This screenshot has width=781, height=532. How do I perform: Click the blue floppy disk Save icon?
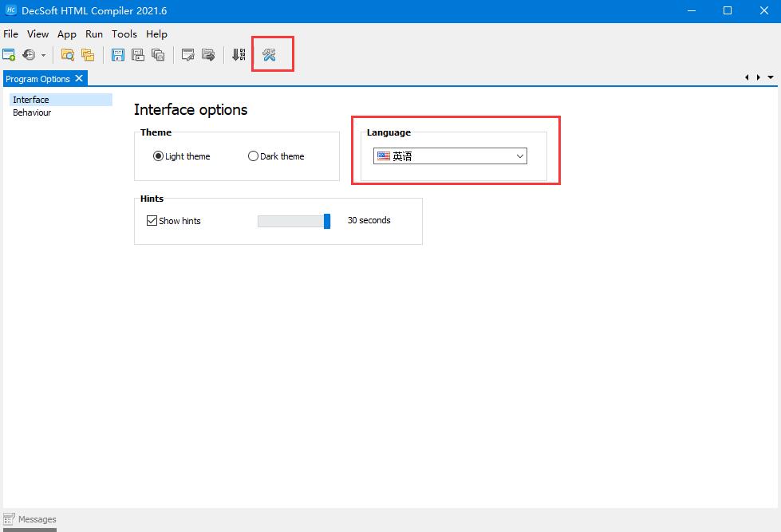pos(118,55)
